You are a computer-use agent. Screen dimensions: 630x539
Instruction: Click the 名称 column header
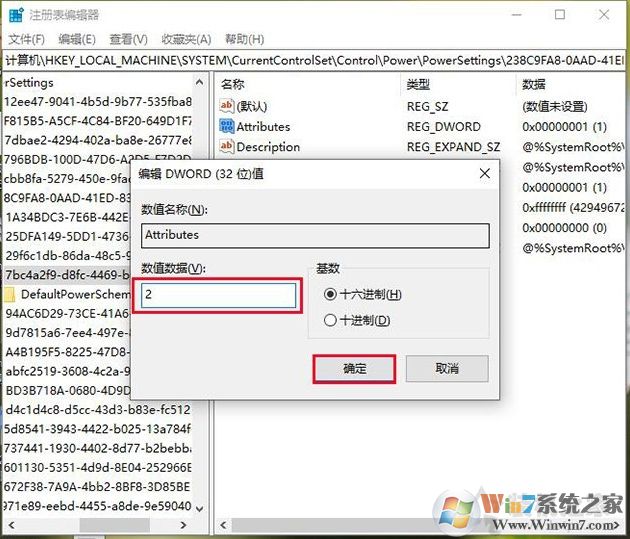tap(233, 84)
